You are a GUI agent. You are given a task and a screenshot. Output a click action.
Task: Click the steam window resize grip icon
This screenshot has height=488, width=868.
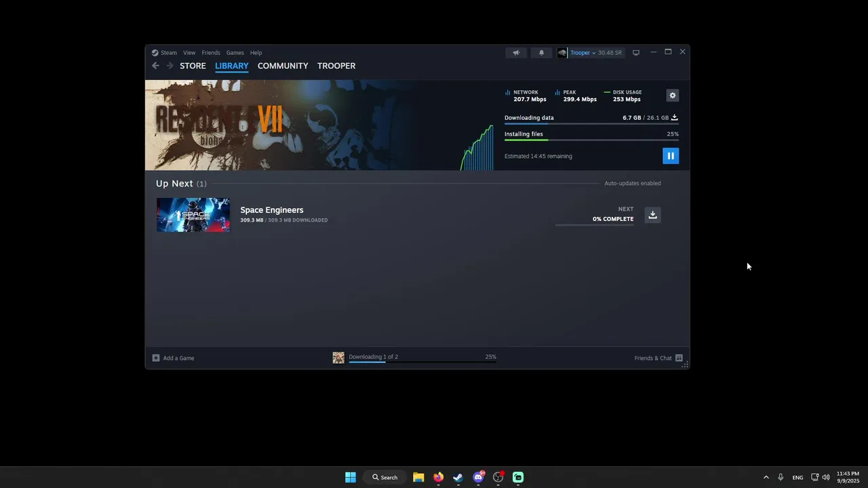click(685, 365)
